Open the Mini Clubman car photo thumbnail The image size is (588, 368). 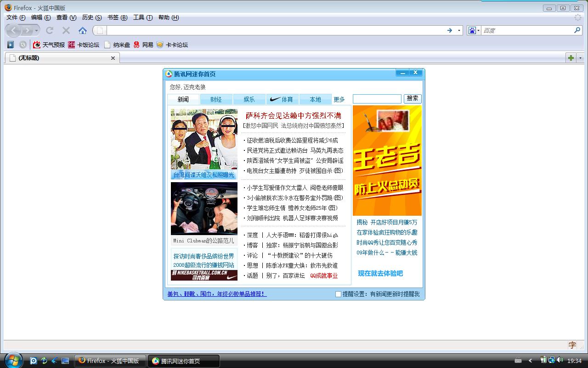[204, 208]
